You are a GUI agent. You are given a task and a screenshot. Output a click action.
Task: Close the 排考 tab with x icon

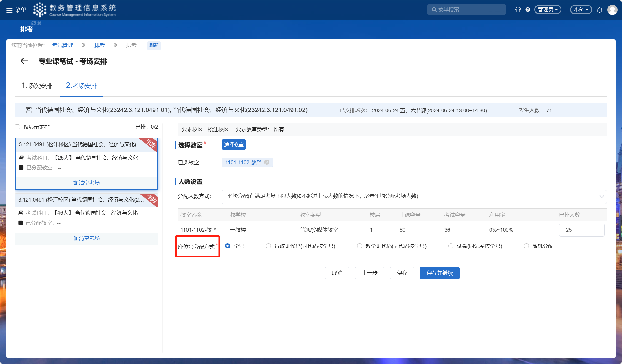pyautogui.click(x=39, y=23)
